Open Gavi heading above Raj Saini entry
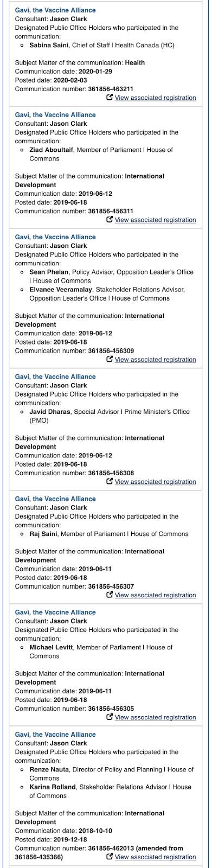Screen dimensions: 212x868 coord(55,499)
